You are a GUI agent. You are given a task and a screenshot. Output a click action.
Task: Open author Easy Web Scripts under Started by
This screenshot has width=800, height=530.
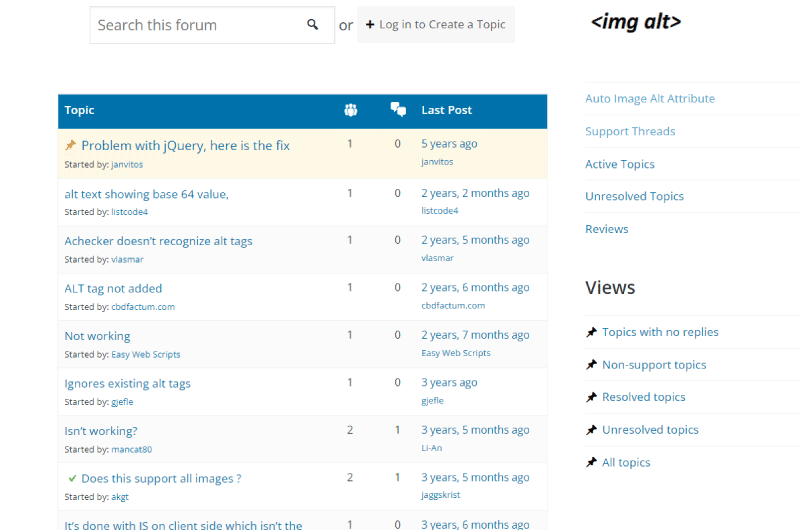pyautogui.click(x=146, y=354)
